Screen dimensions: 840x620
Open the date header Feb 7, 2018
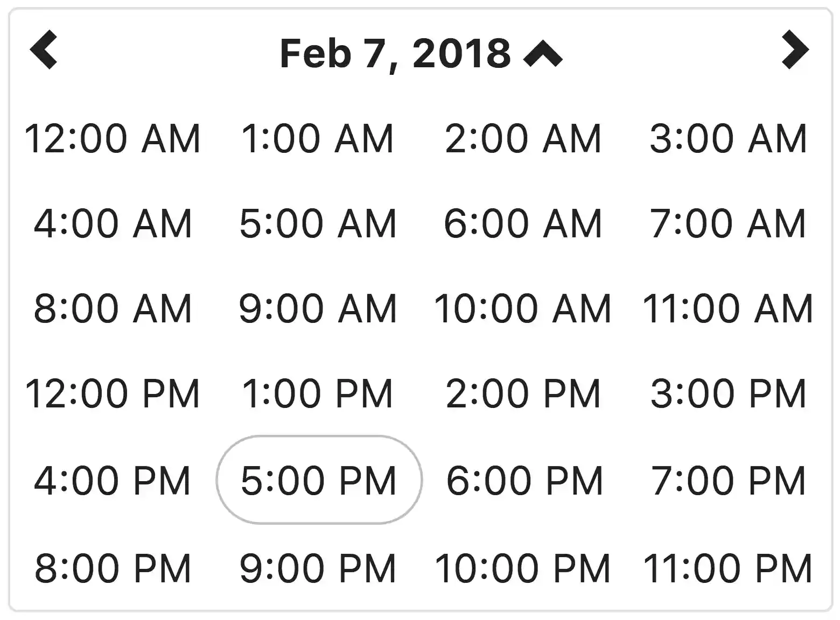click(394, 53)
